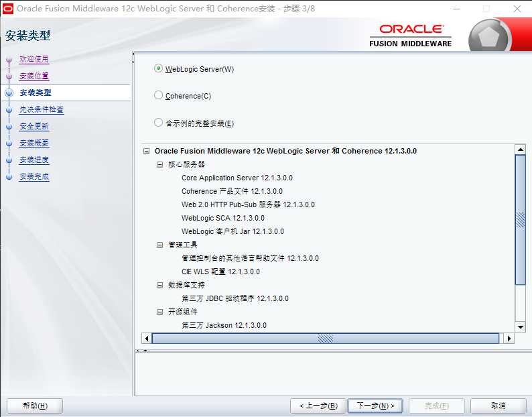Collapse the Oracle Fusion Middleware 12c root node
Image resolution: width=532 pixels, height=417 pixels.
[146, 151]
